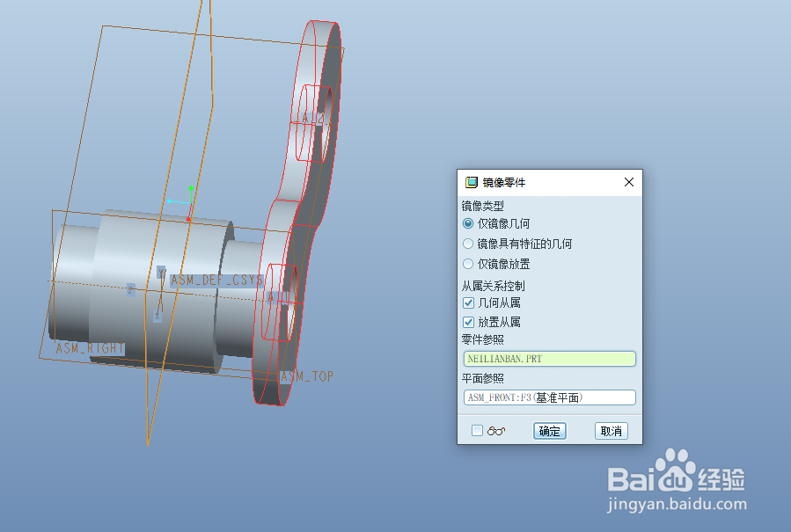Screen dimensions: 791x532
Task: Select the 仅镜像几何 radio option
Action: (x=468, y=223)
